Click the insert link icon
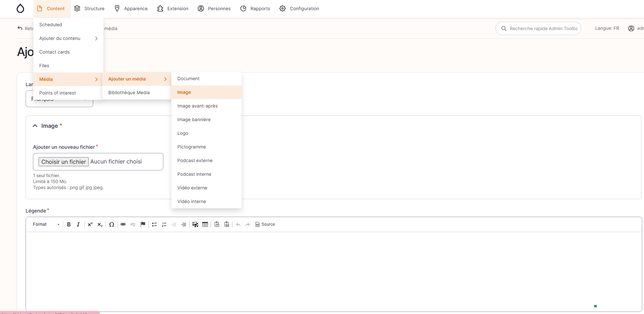This screenshot has height=314, width=644. 123,224
